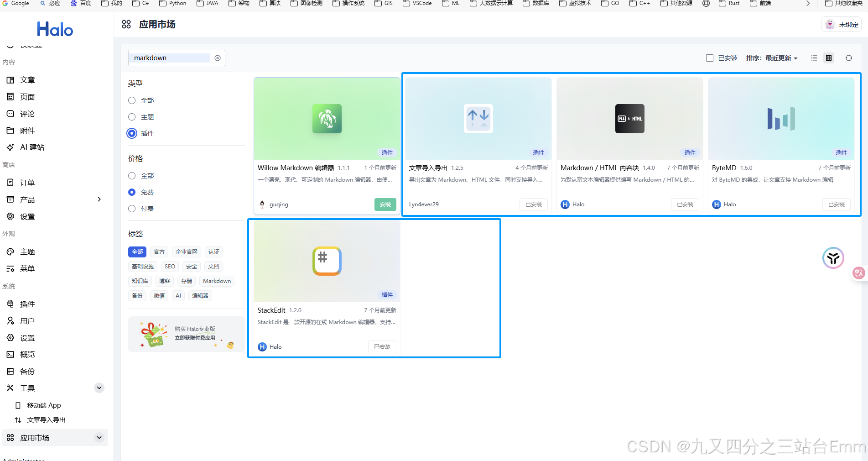Image resolution: width=868 pixels, height=461 pixels.
Task: Click the 购买 Halo专业版 promo banner
Action: tap(187, 335)
